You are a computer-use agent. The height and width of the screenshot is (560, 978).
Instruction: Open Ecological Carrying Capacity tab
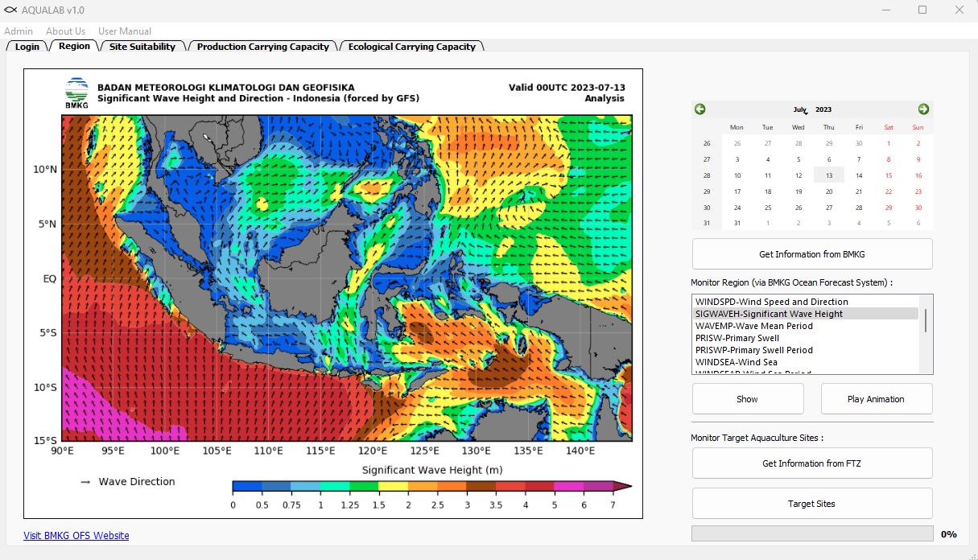411,47
